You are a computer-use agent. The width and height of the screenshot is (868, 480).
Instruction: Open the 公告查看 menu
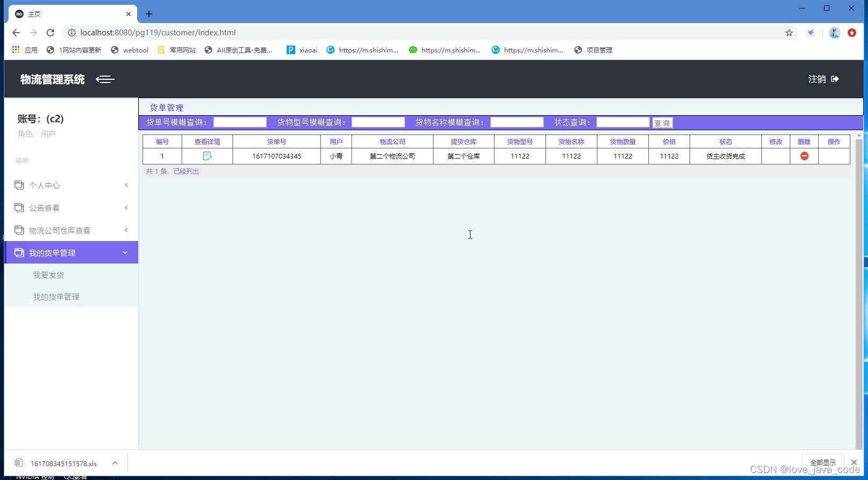click(71, 207)
